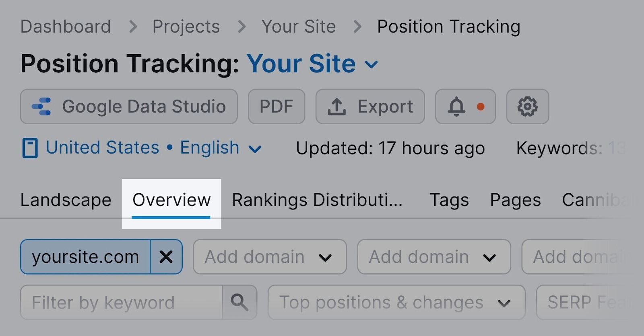Expand the first Add domain dropdown

269,257
